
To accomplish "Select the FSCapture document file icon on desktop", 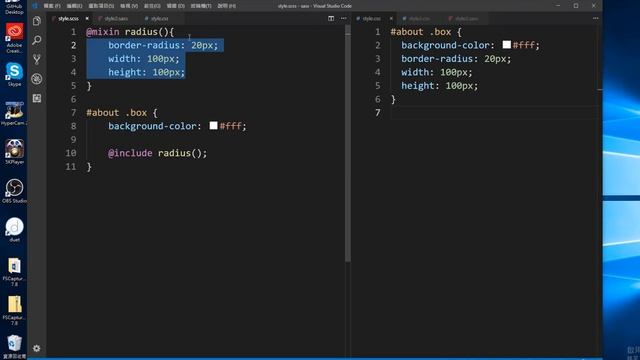I will [x=14, y=271].
